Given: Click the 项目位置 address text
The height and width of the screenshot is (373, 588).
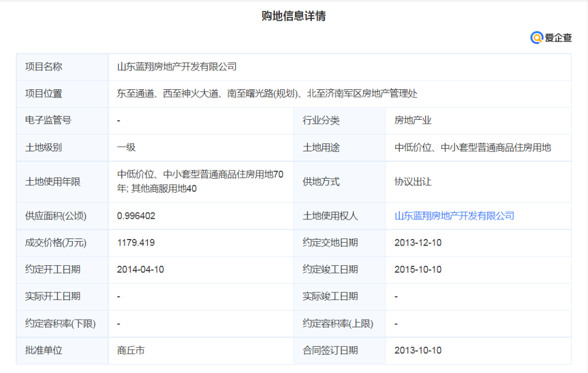Looking at the screenshot, I should 267,94.
